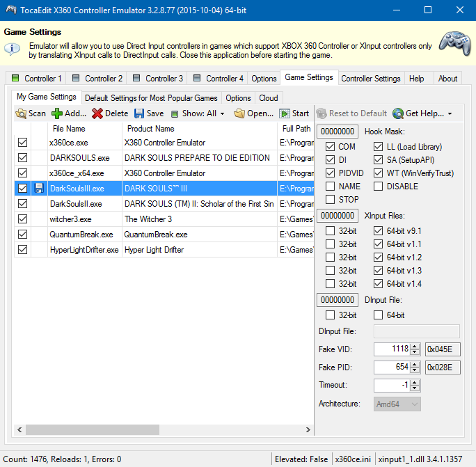Screen dimensions: 476x467
Task: Decrease Fake VID with down arrow
Action: click(x=415, y=352)
